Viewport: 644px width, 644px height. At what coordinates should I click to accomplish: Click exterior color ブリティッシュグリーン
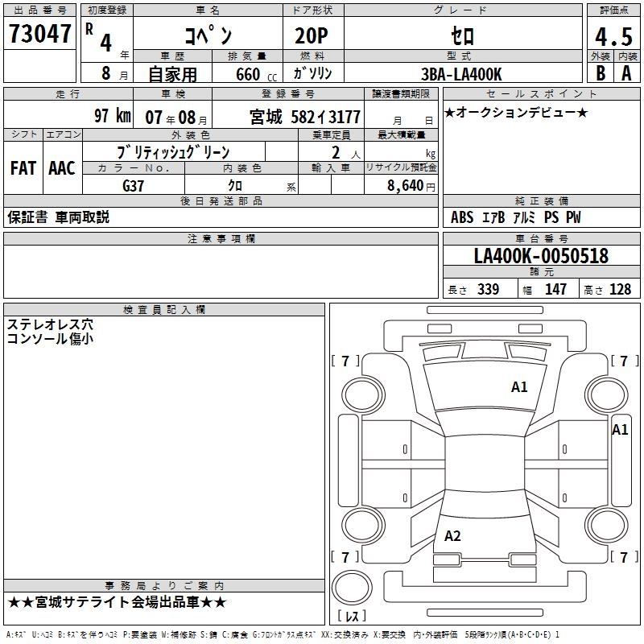[173, 152]
